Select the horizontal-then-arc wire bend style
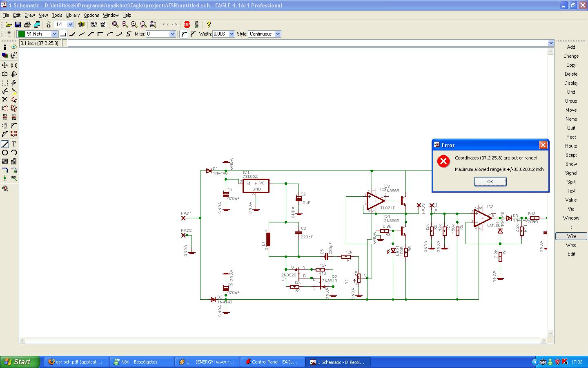Viewport: 588px width, 368px height. pyautogui.click(x=119, y=34)
